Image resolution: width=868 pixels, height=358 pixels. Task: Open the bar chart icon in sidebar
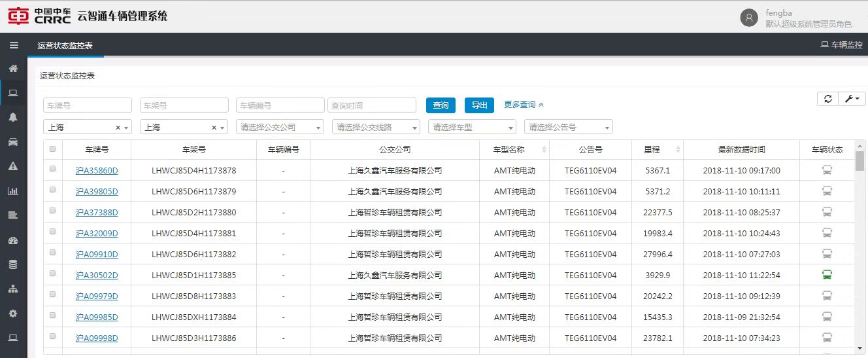tap(13, 191)
